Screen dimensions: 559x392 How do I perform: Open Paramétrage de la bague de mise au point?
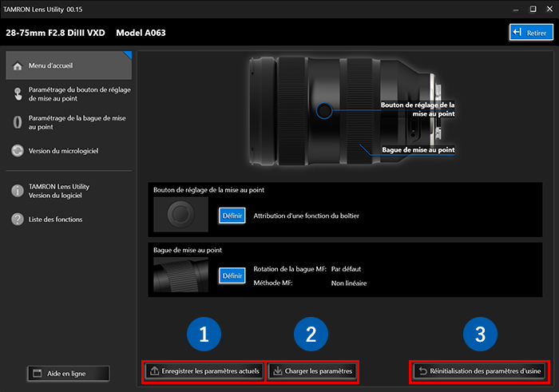tap(69, 123)
